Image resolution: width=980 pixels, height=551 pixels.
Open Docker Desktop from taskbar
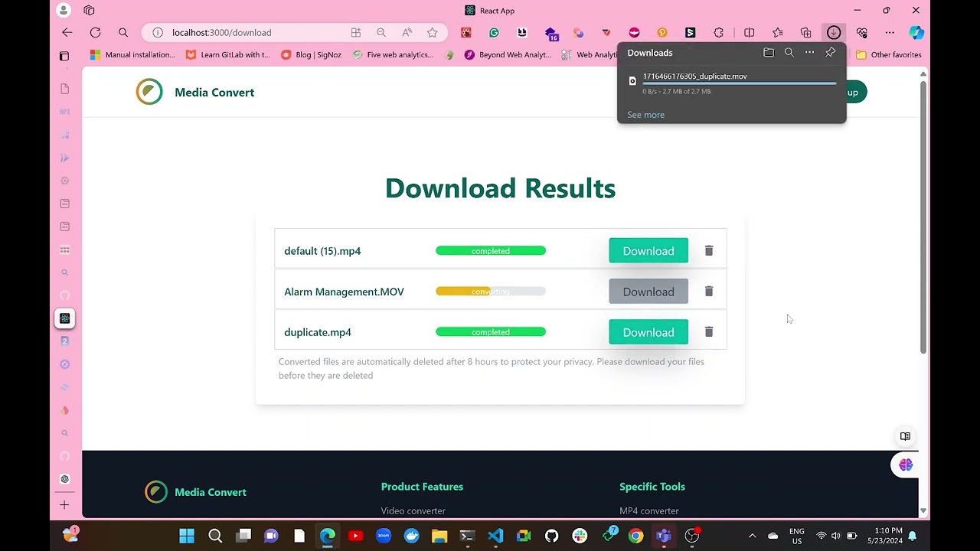(411, 536)
